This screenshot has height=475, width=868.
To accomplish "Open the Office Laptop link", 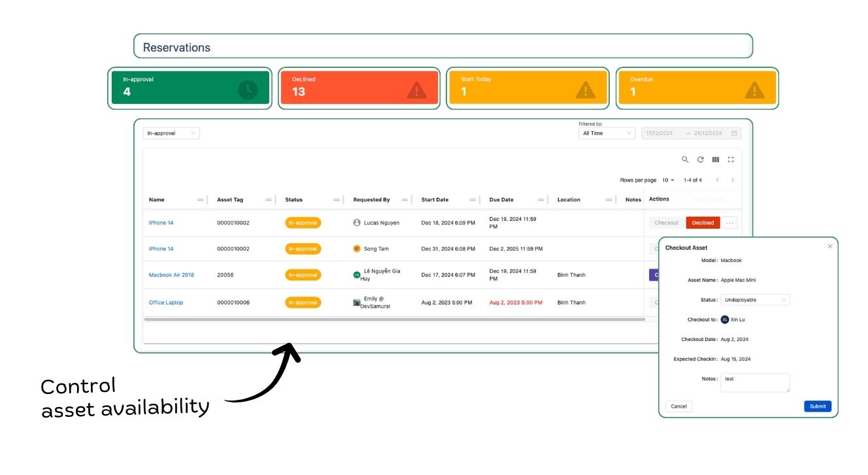I will (166, 303).
